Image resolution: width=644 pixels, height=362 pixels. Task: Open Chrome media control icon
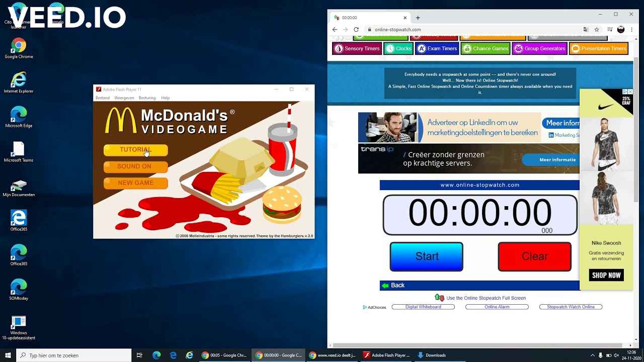pos(610,30)
